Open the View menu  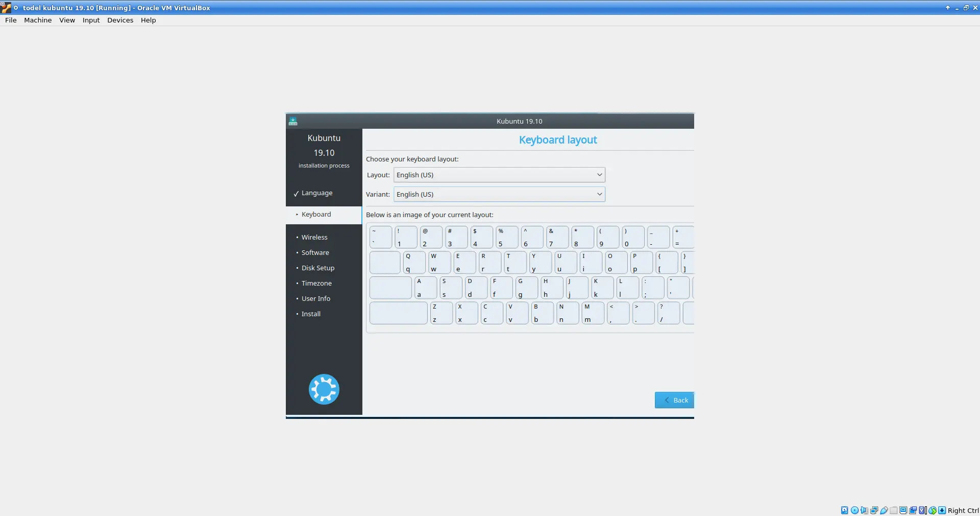click(67, 20)
